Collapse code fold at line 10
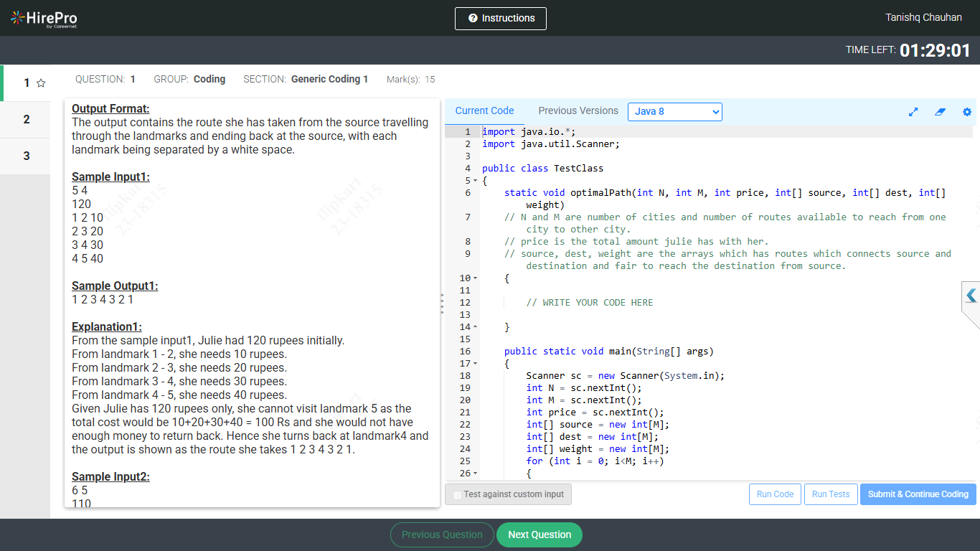Viewport: 980px width, 551px height. [475, 278]
